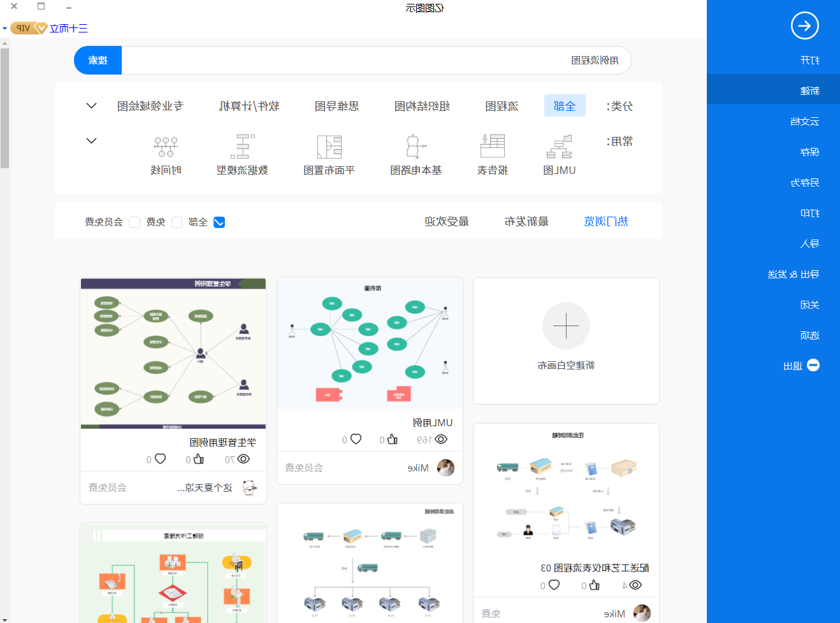Click Mike's avatar on 配送工艺和仪表流程图 03 card
The width and height of the screenshot is (840, 623).
[x=642, y=613]
